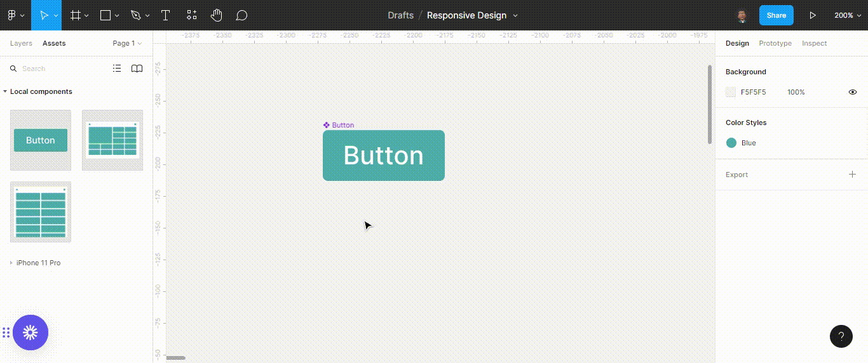868x363 pixels.
Task: Open shape tools dropdown arrow
Action: pos(117,15)
